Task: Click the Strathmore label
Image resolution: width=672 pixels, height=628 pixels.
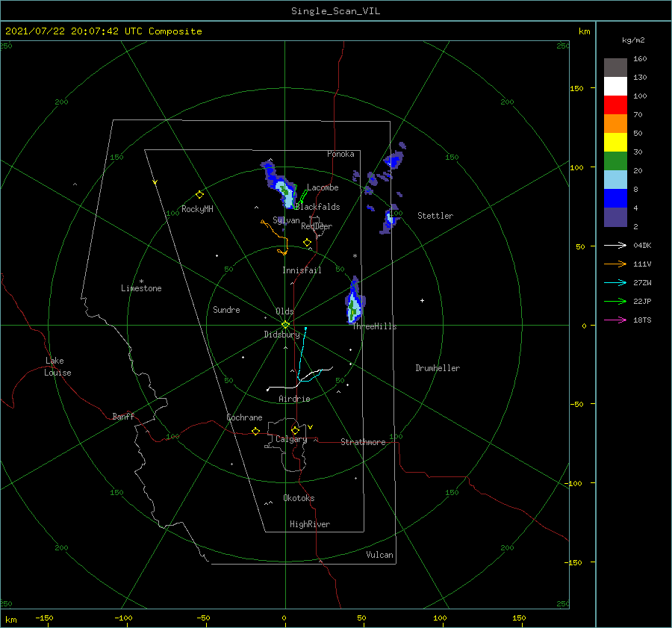Action: (363, 442)
